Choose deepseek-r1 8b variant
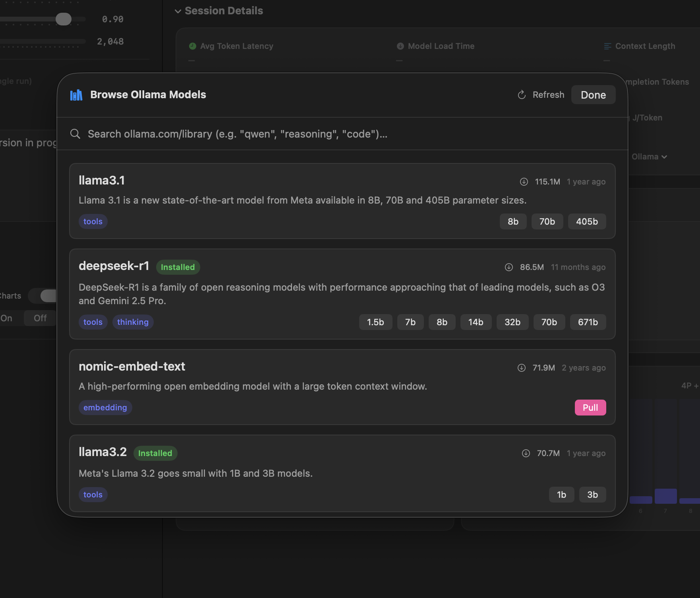This screenshot has height=598, width=700. click(x=442, y=322)
